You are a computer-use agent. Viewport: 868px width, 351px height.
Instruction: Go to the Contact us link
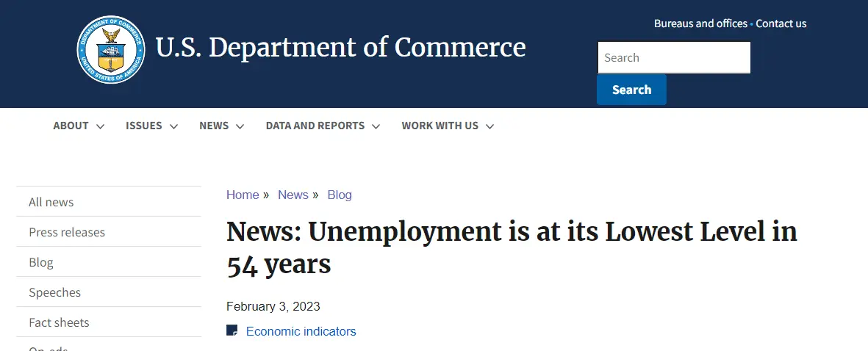click(x=781, y=23)
